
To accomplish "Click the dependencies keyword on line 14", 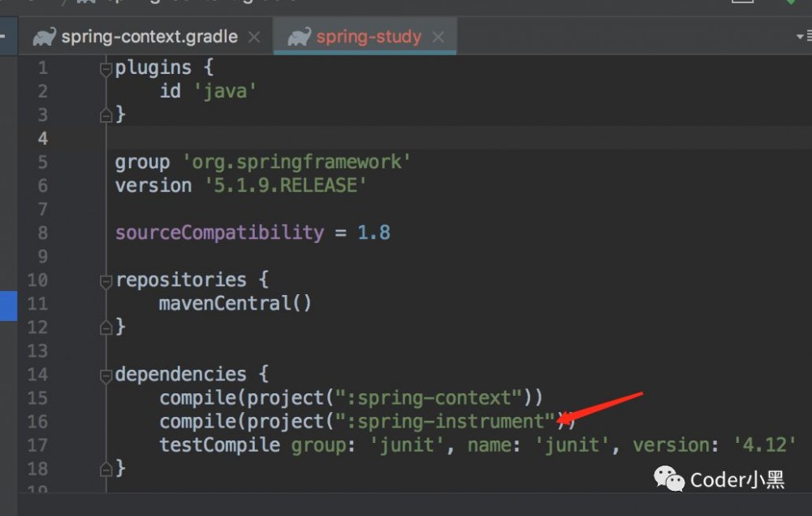I will 181,374.
